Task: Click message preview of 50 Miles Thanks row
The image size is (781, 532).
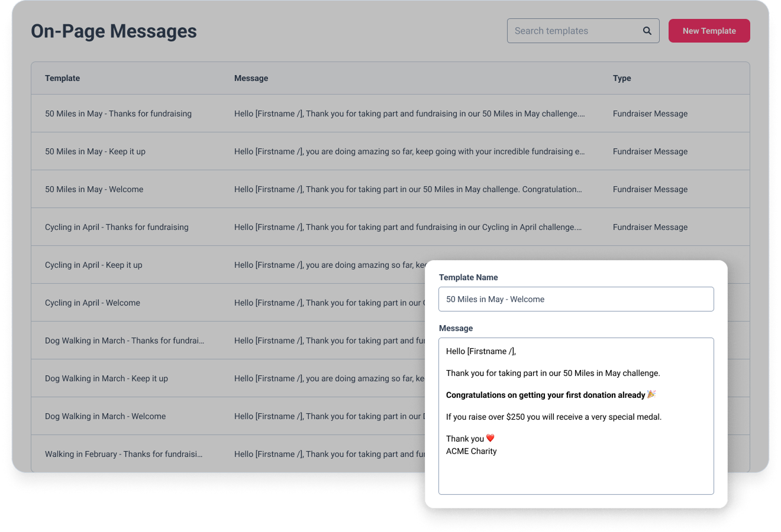Action: pos(409,113)
